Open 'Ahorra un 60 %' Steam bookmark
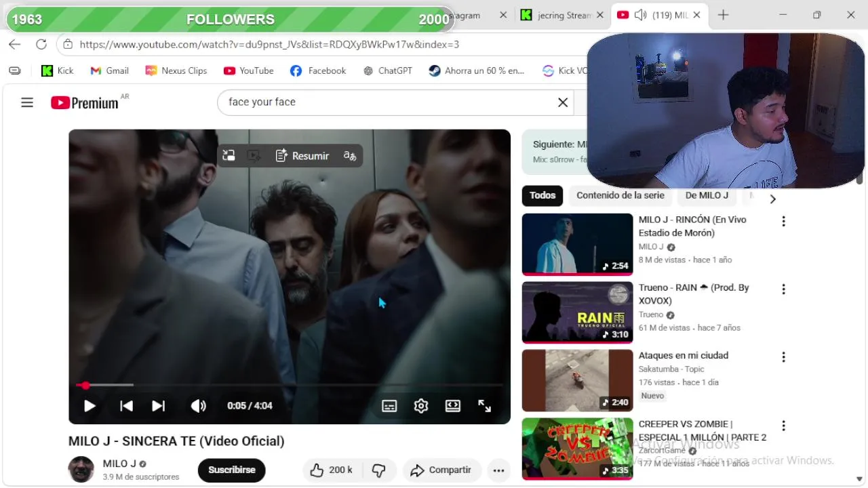868x488 pixels. pyautogui.click(x=477, y=70)
